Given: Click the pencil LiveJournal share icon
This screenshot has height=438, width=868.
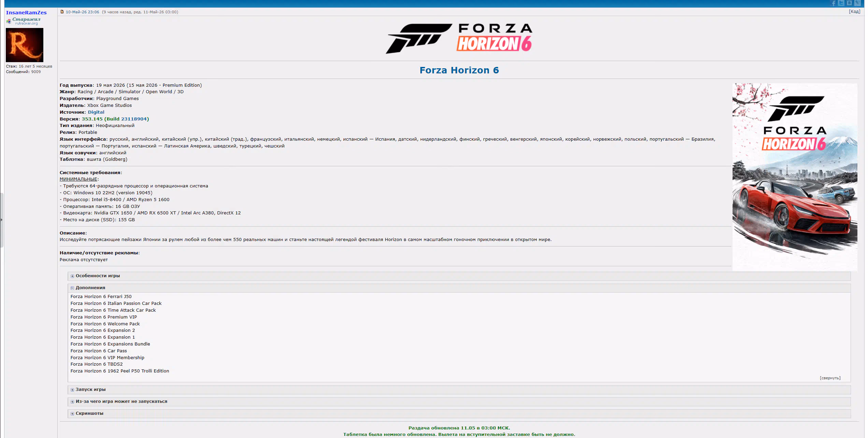Looking at the screenshot, I should (857, 3).
